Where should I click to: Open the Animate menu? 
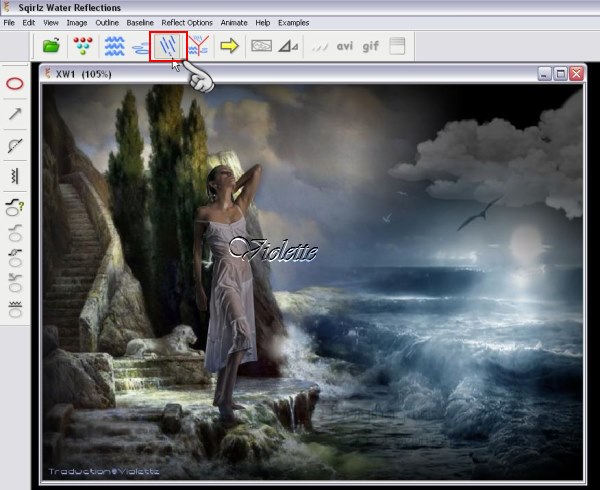[234, 22]
